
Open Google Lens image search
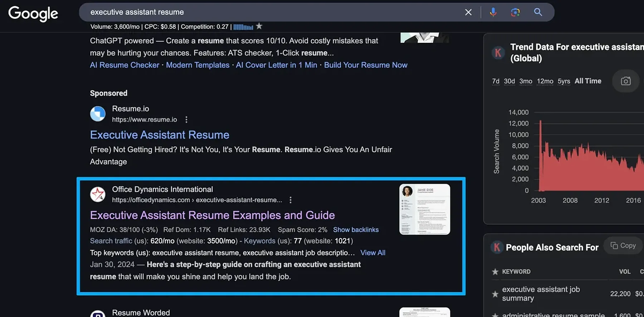(515, 12)
